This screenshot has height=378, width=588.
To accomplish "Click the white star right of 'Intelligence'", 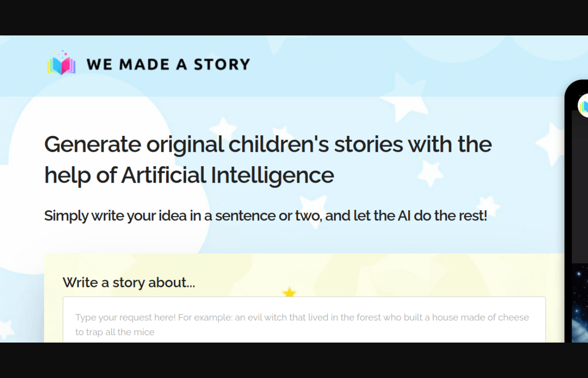I will [x=430, y=173].
